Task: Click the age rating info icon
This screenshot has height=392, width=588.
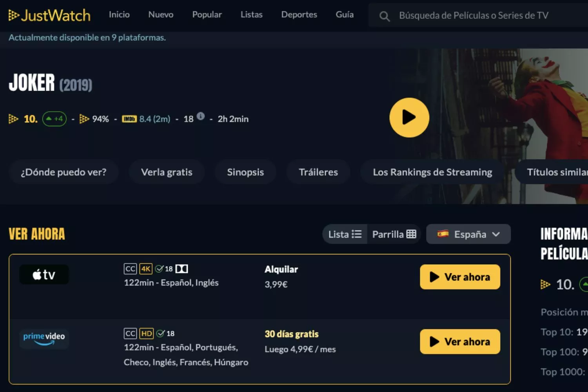Action: tap(201, 116)
